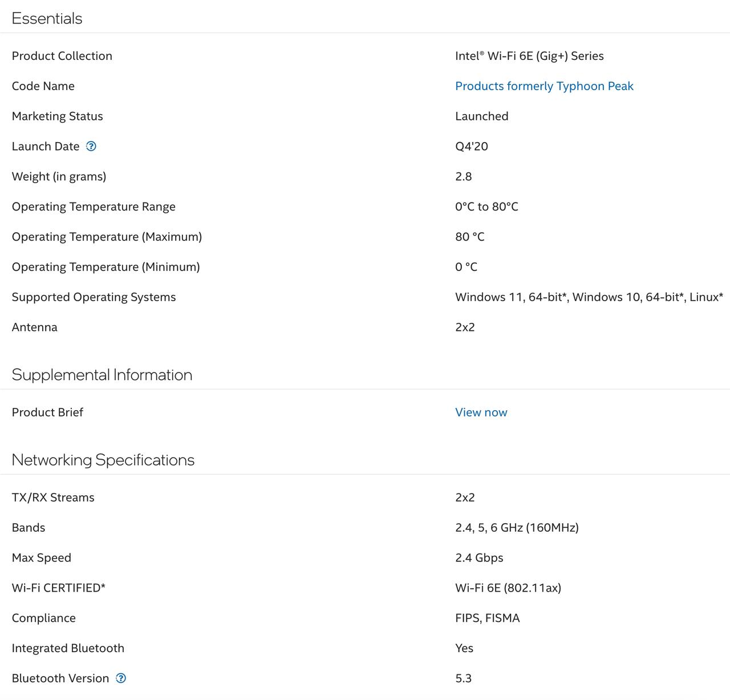The image size is (730, 700).
Task: Click the Supported Operating Systems value text
Action: click(x=589, y=297)
